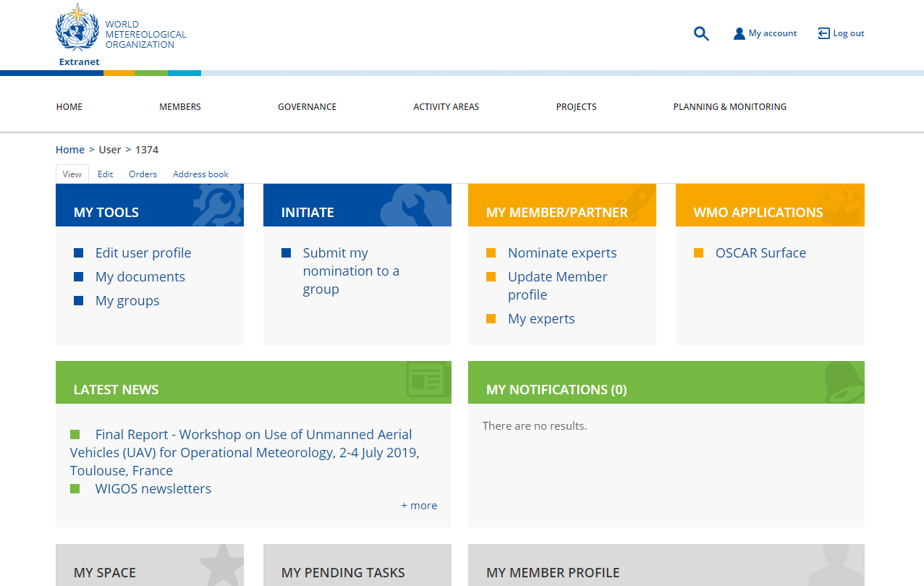
Task: Open the Nominate experts link
Action: click(562, 252)
